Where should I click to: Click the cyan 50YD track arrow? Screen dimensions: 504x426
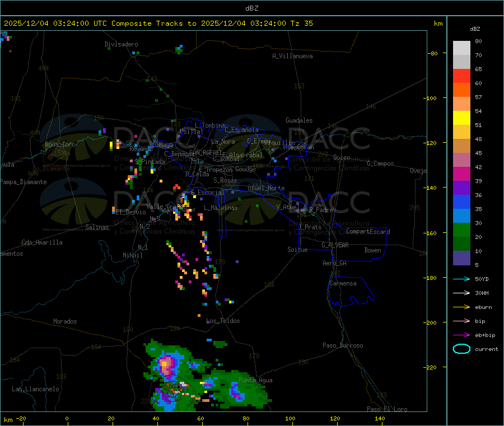click(x=461, y=279)
